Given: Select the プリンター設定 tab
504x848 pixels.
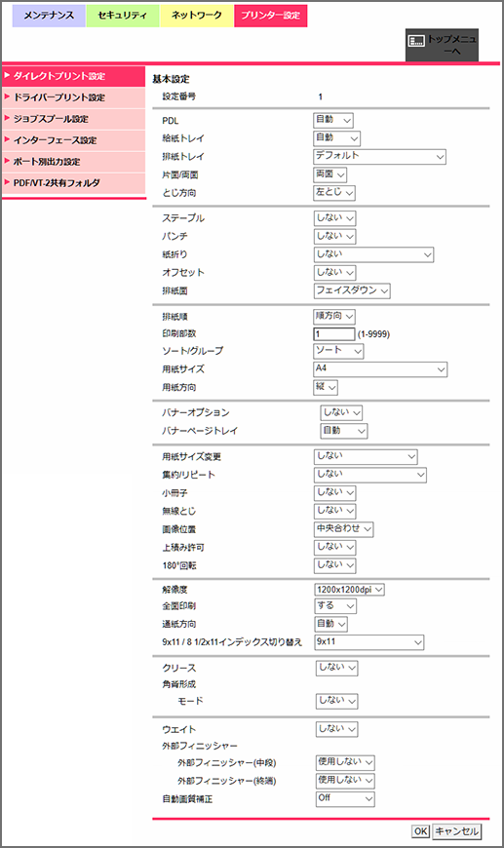Looking at the screenshot, I should pyautogui.click(x=270, y=16).
